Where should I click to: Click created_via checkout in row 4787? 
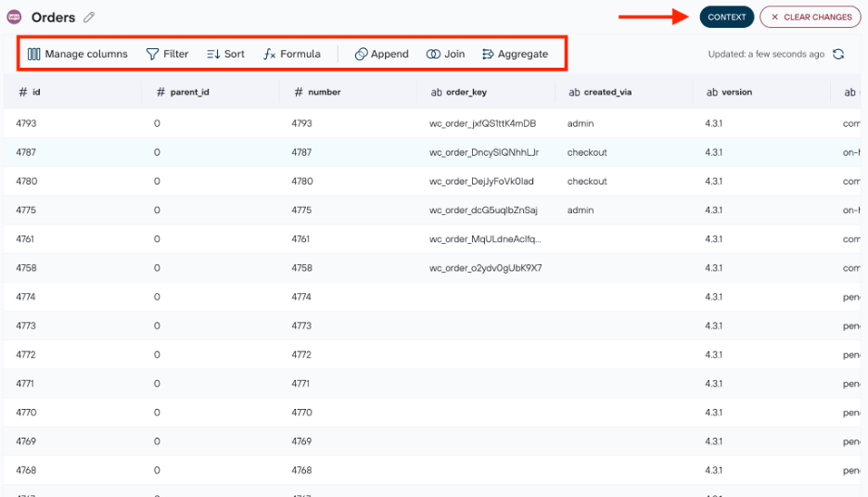coord(587,152)
